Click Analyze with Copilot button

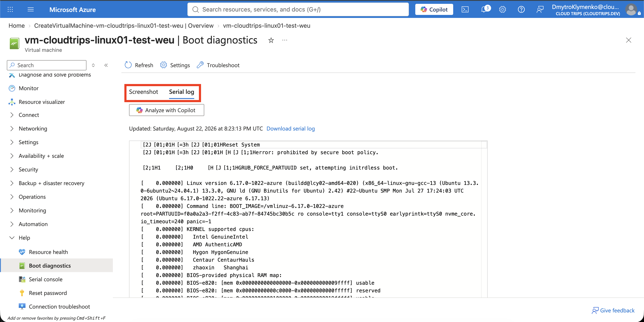[167, 110]
